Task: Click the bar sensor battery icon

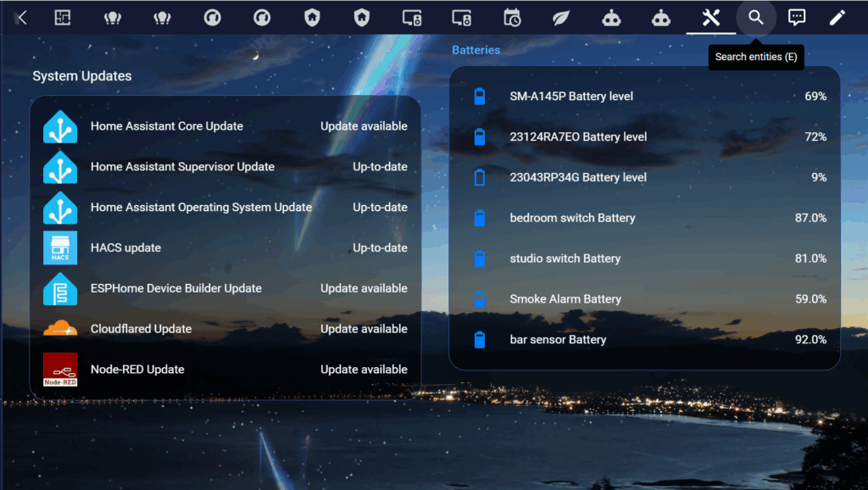Action: point(480,339)
